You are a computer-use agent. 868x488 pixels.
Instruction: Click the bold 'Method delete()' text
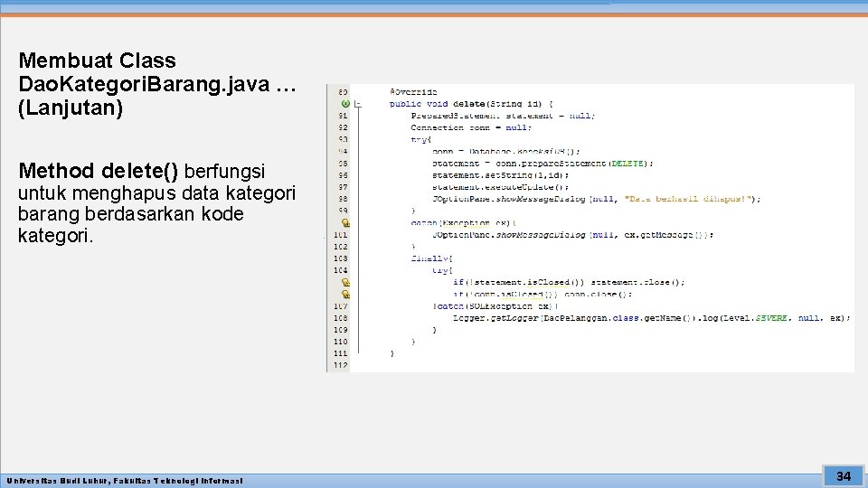point(98,171)
